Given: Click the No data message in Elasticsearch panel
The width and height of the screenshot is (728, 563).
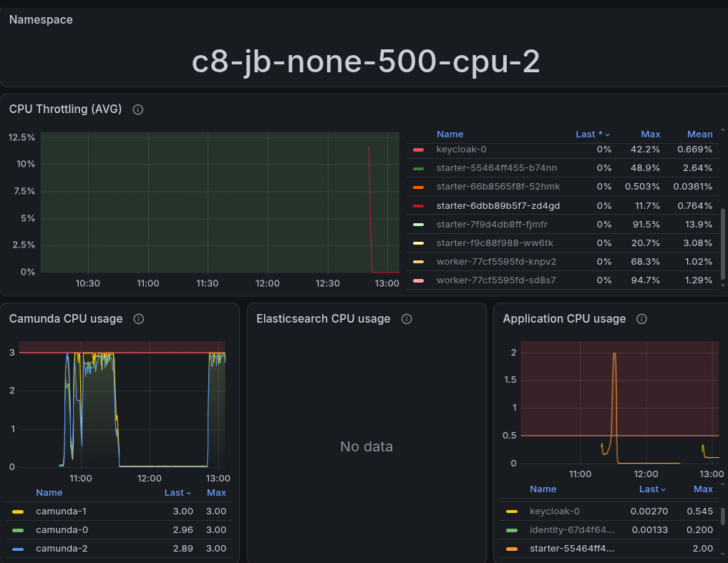Looking at the screenshot, I should [367, 446].
